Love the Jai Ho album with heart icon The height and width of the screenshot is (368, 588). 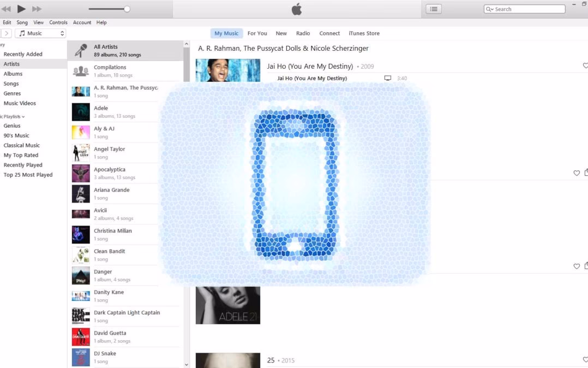point(585,65)
